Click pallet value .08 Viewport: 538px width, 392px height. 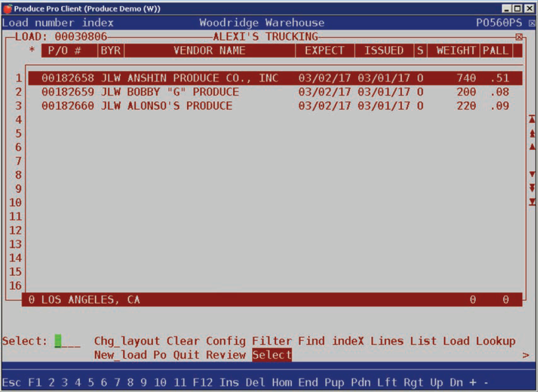pos(500,92)
